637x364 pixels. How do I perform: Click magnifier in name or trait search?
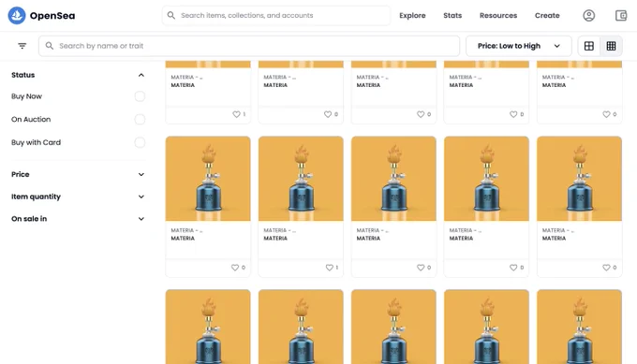(49, 46)
